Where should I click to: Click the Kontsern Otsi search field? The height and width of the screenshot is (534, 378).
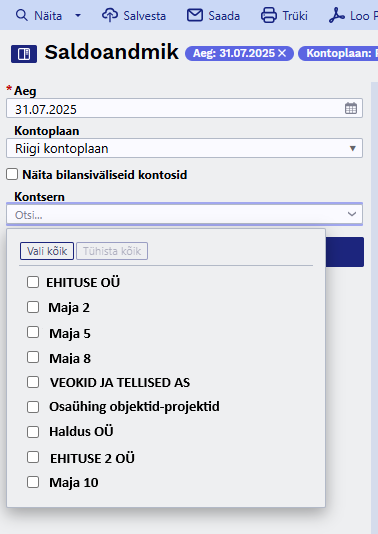[x=177, y=215]
